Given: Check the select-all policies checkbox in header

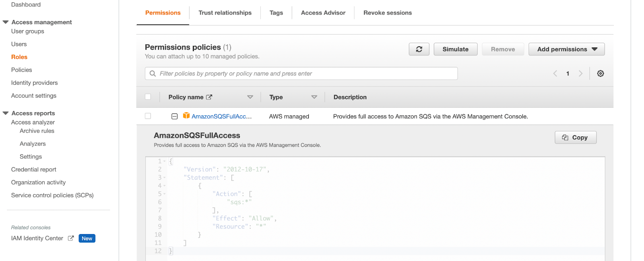Looking at the screenshot, I should [148, 97].
